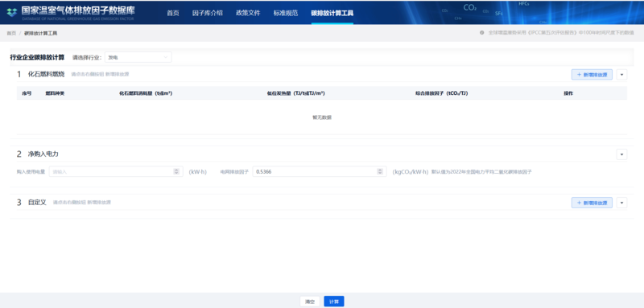Click the 自定义 section title
Image resolution: width=644 pixels, height=308 pixels.
point(37,203)
